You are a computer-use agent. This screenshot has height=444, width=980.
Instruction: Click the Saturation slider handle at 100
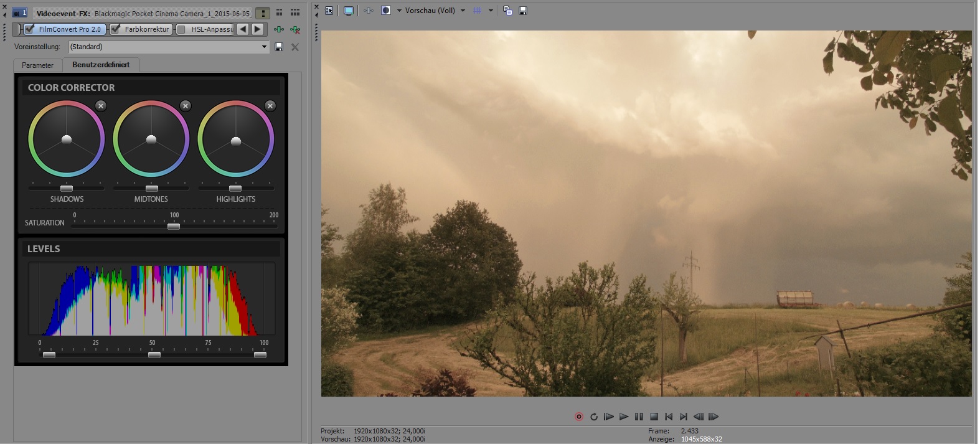(x=174, y=227)
